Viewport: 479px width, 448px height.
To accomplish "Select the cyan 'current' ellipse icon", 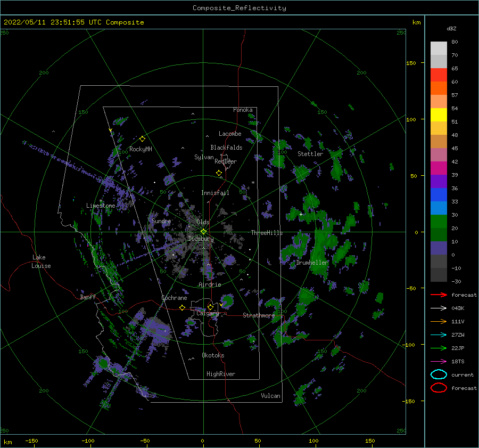I will coord(439,374).
